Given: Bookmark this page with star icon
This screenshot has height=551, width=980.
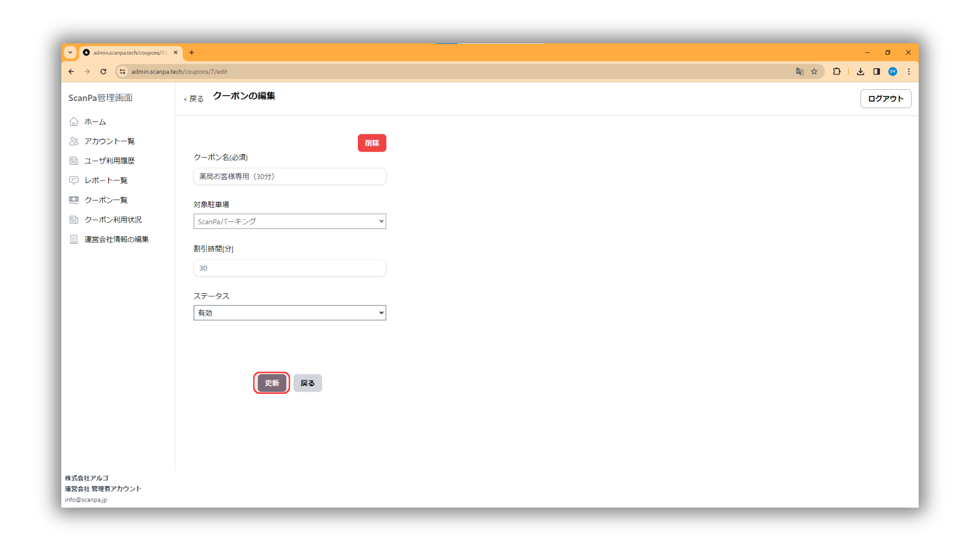Looking at the screenshot, I should [x=814, y=71].
